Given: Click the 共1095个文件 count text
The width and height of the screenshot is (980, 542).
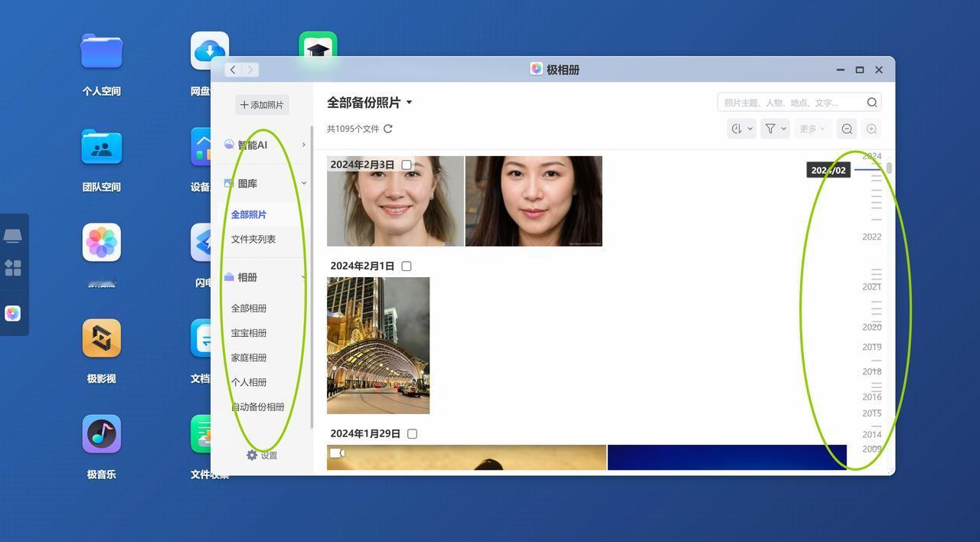Looking at the screenshot, I should pyautogui.click(x=353, y=129).
